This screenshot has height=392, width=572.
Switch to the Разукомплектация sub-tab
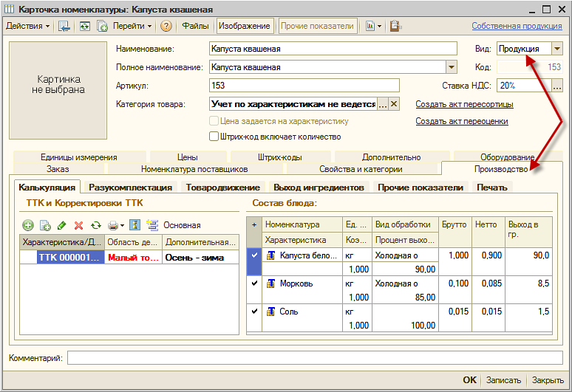[x=131, y=188]
